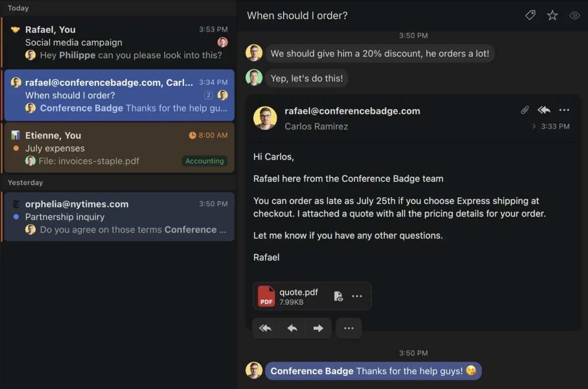Click assignee avatar on 'When should I order?' row
This screenshot has height=389, width=588.
click(x=222, y=95)
